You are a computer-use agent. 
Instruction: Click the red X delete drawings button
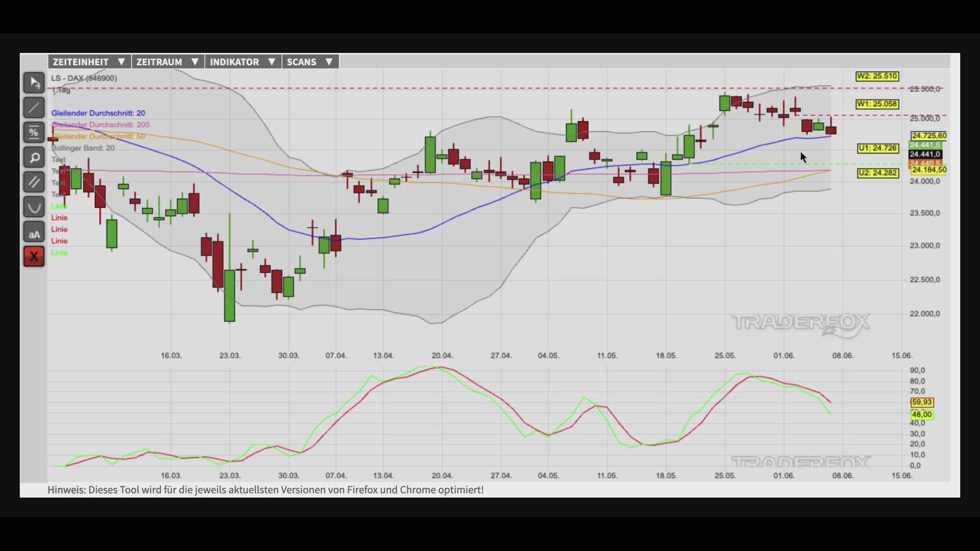click(x=34, y=257)
